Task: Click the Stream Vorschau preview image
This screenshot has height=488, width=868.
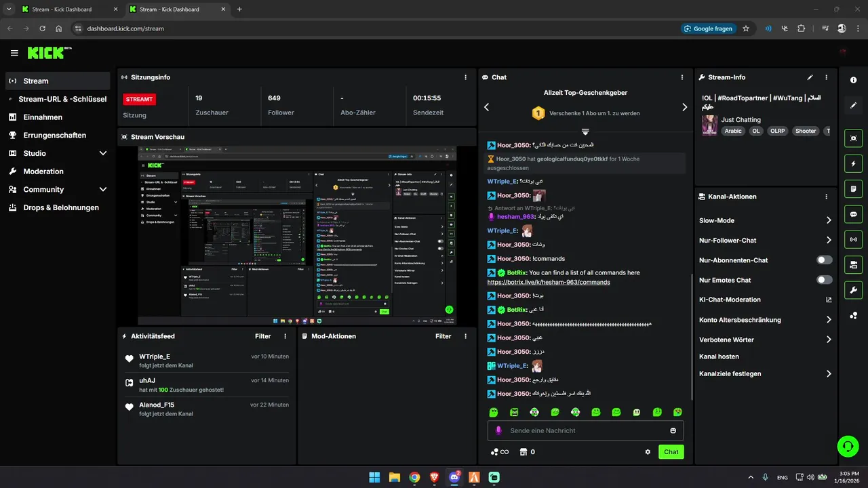Action: (x=297, y=236)
